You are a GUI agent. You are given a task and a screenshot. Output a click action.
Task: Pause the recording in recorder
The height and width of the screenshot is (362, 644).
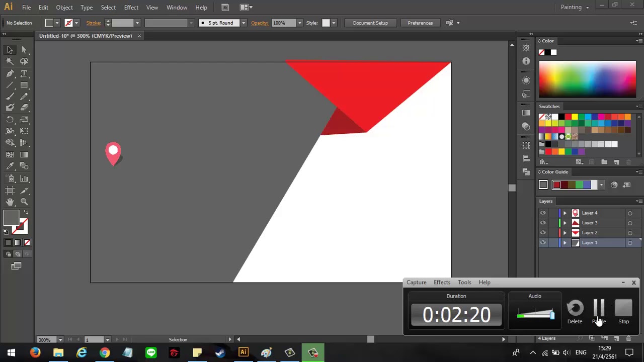click(x=599, y=312)
